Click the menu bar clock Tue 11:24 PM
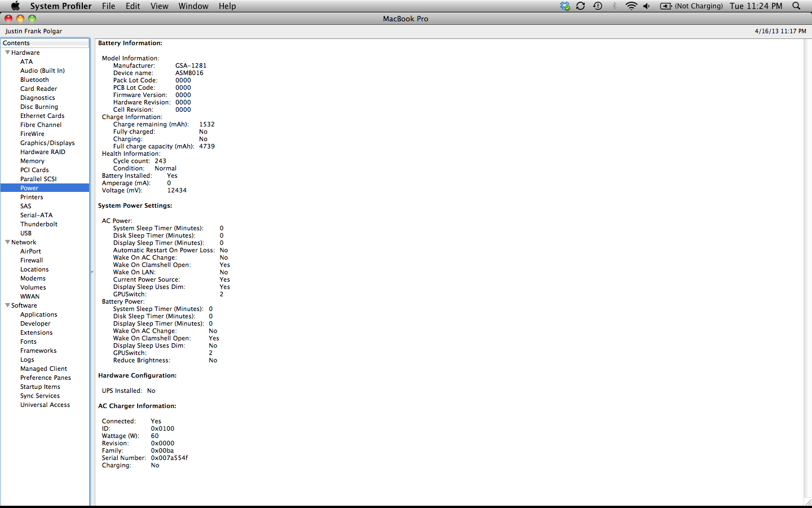The height and width of the screenshot is (508, 812). click(x=756, y=6)
